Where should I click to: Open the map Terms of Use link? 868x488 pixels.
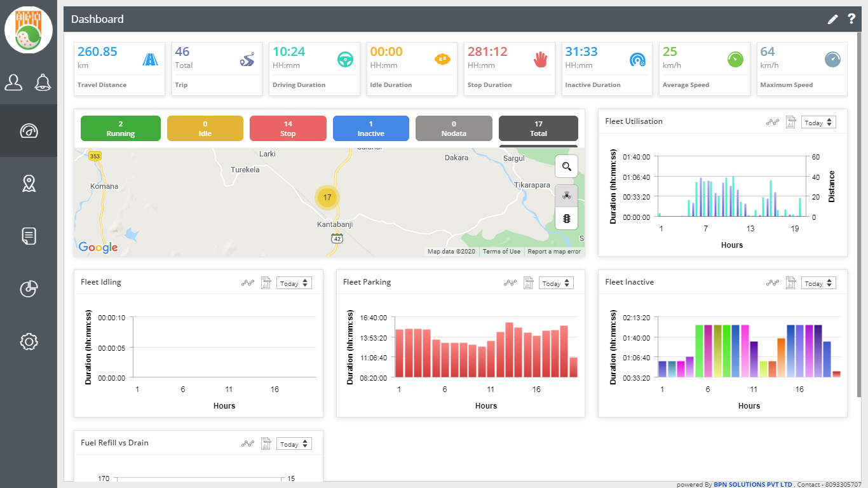click(x=501, y=252)
